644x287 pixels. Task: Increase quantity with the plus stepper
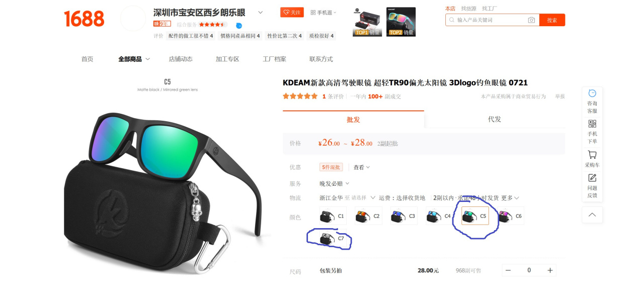(550, 270)
